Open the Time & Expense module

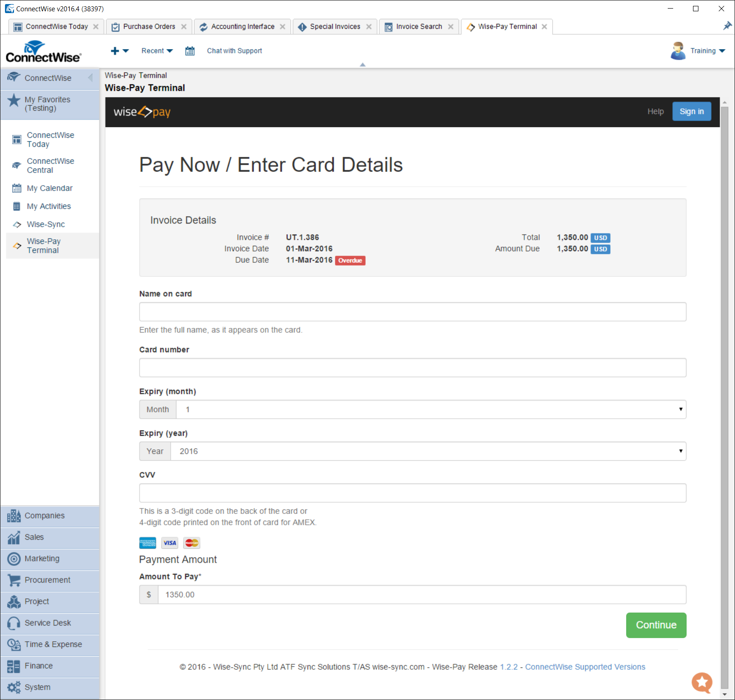pyautogui.click(x=53, y=644)
